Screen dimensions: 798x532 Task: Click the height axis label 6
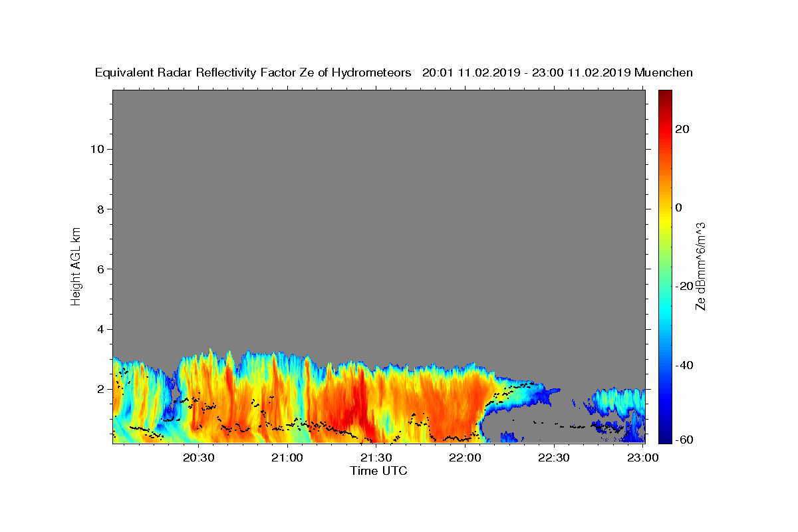99,269
